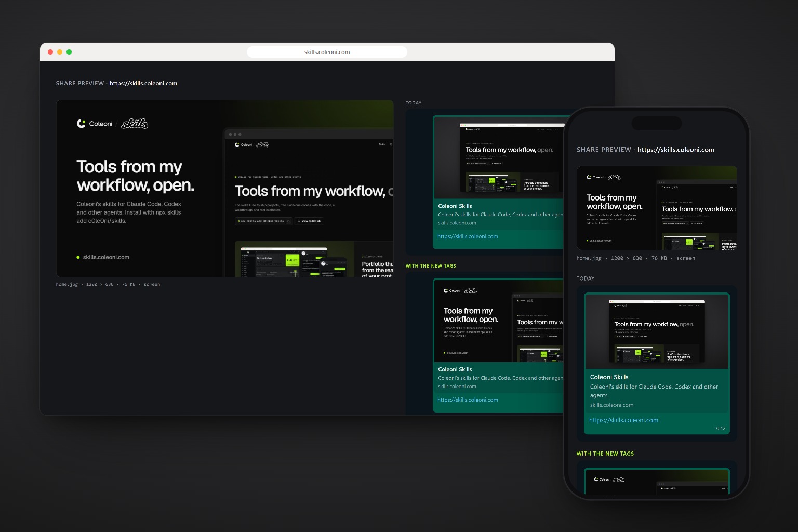Click the TODAY section label in browser window
Viewport: 798px width, 532px height.
coord(414,103)
